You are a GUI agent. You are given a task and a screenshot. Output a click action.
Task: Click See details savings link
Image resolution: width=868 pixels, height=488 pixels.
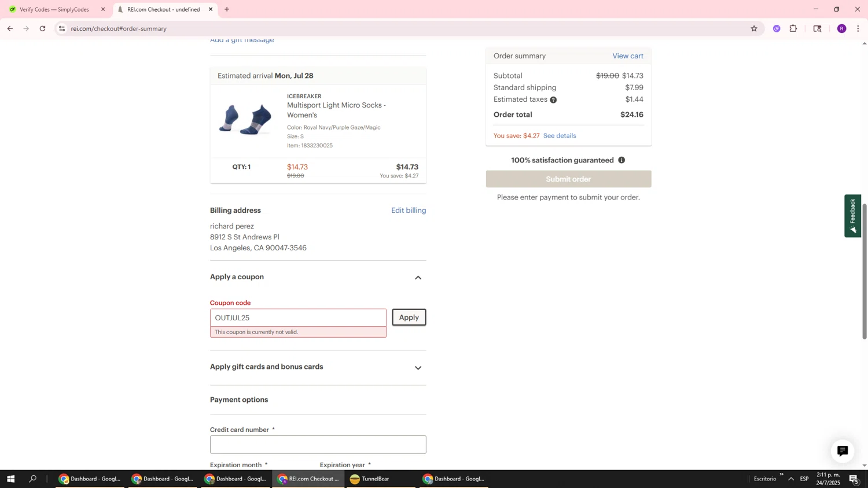[560, 136]
